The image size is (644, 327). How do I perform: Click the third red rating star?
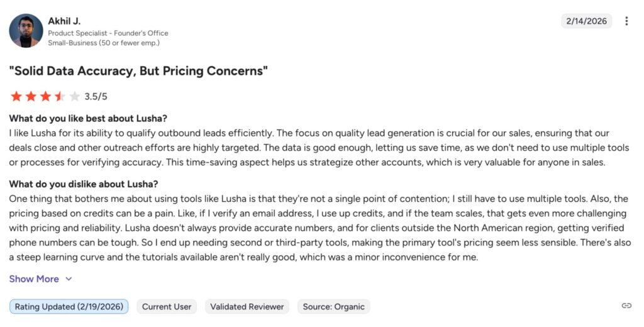pyautogui.click(x=45, y=96)
